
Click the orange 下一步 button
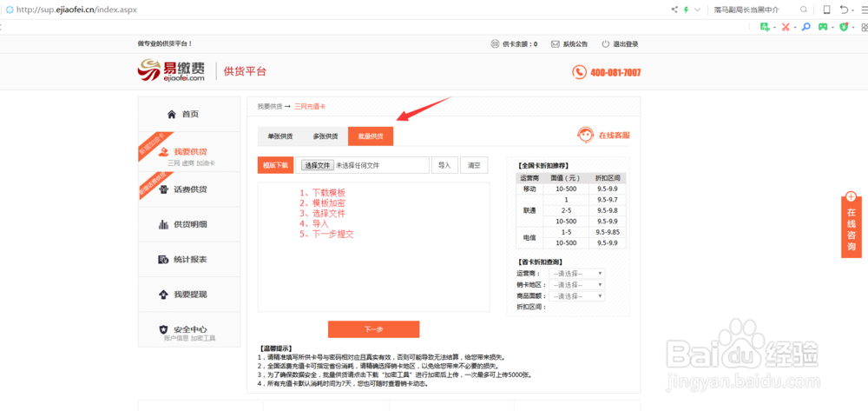(373, 329)
